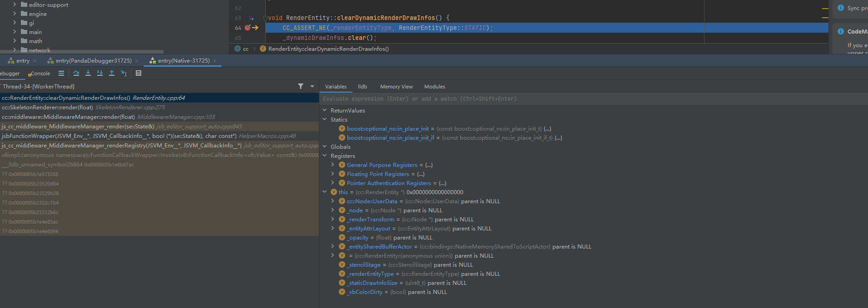868x308 pixels.
Task: Collapse the Registers section
Action: [324, 156]
